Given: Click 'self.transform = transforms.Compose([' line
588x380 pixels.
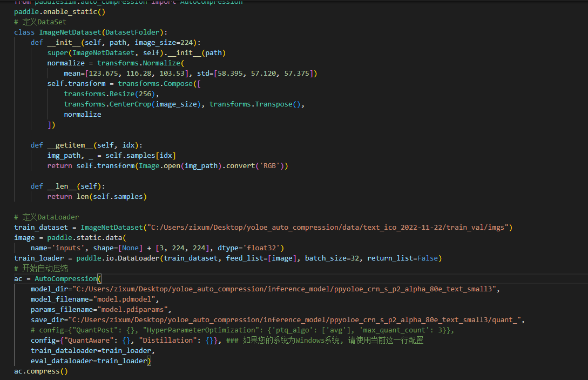Looking at the screenshot, I should (124, 83).
